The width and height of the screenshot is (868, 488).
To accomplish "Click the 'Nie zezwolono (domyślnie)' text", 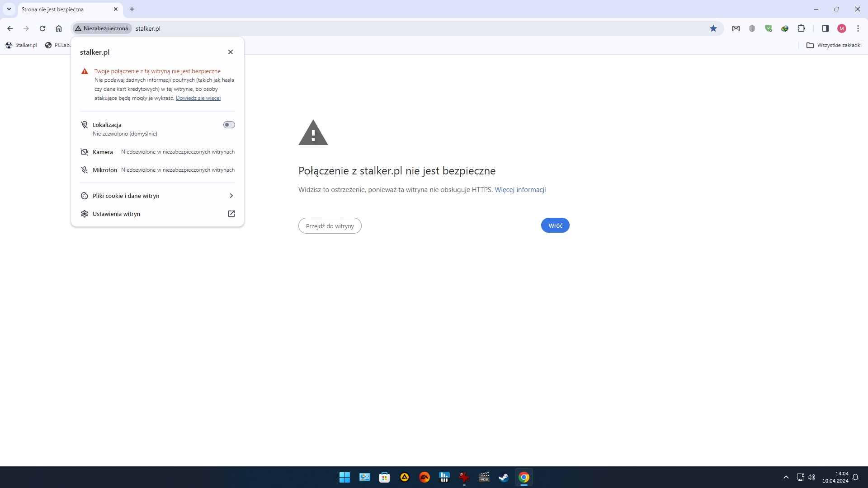I will coord(125,134).
